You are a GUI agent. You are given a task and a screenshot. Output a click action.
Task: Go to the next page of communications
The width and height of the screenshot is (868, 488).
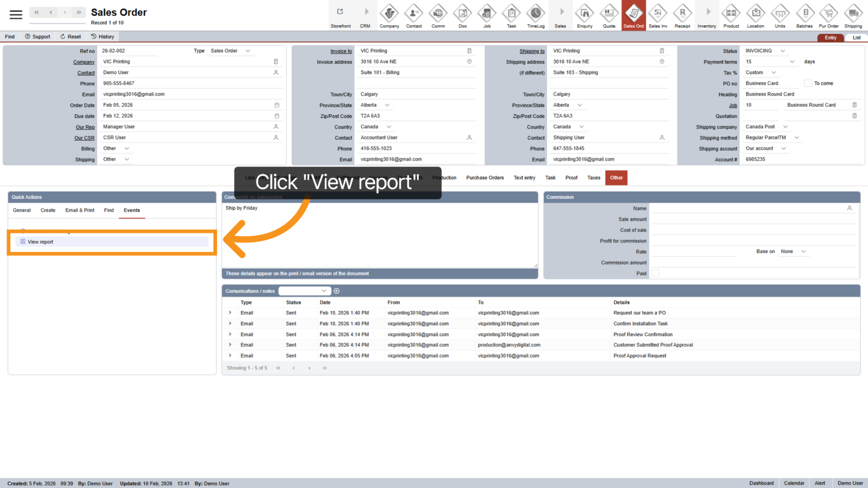309,368
